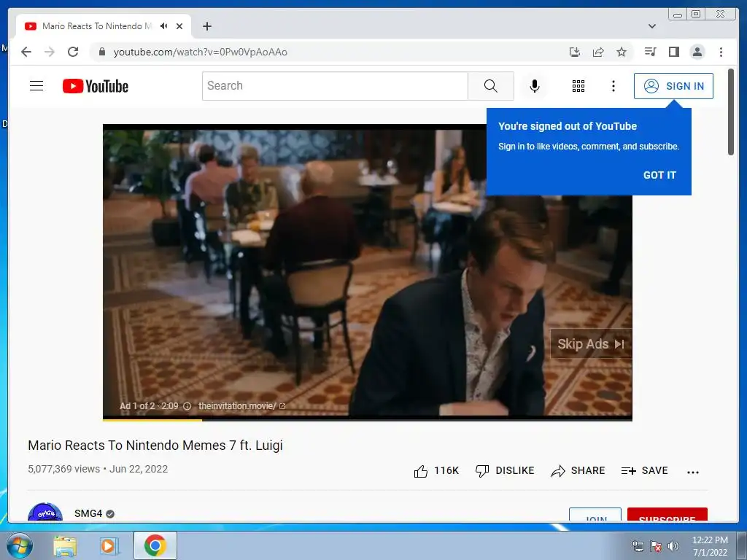
Task: Install app icon in address bar
Action: (575, 52)
